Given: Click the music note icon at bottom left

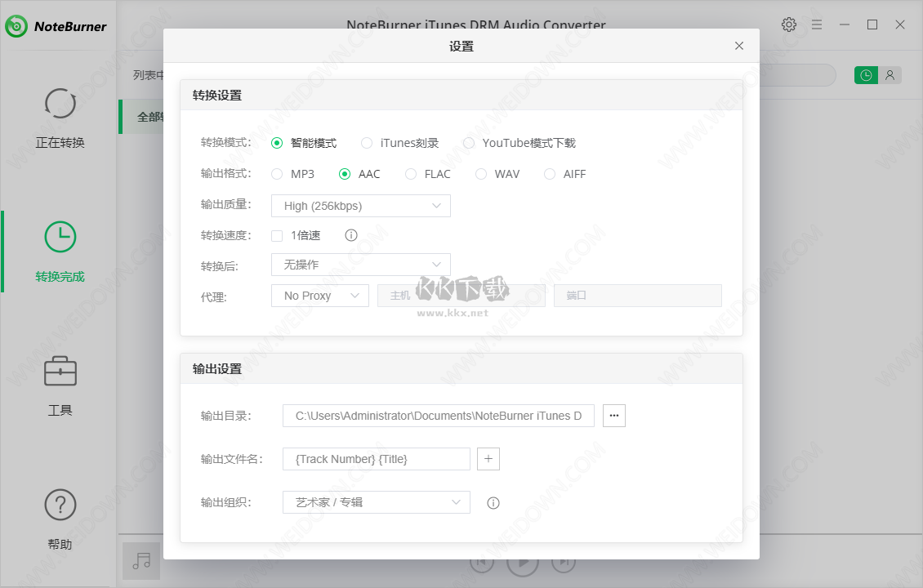Looking at the screenshot, I should point(140,561).
